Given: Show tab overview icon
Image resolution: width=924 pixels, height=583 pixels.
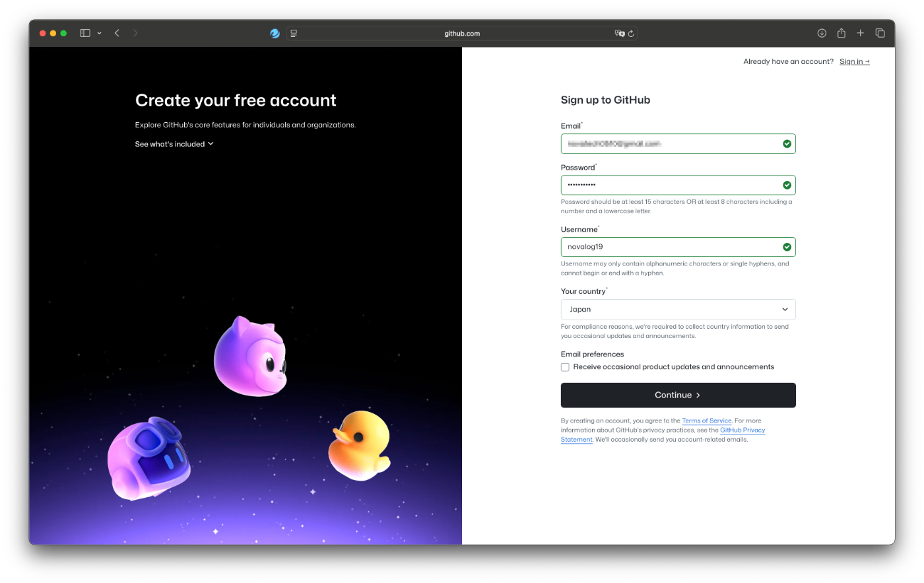Looking at the screenshot, I should pos(880,33).
